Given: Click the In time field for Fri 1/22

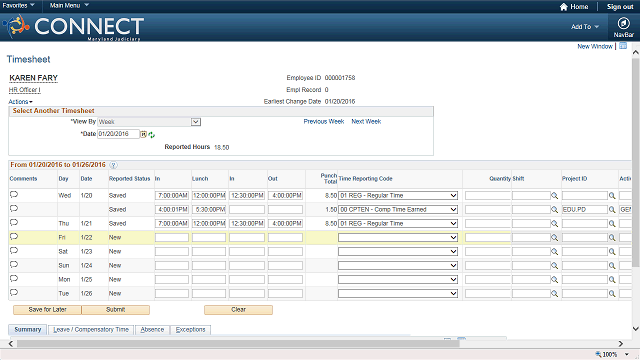Looking at the screenshot, I should [x=172, y=238].
